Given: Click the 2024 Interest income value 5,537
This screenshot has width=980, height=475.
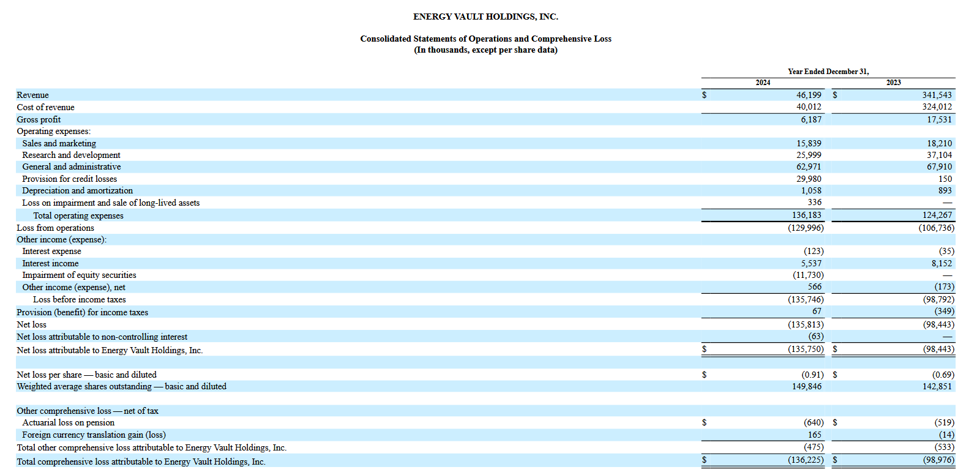Looking at the screenshot, I should coord(811,263).
